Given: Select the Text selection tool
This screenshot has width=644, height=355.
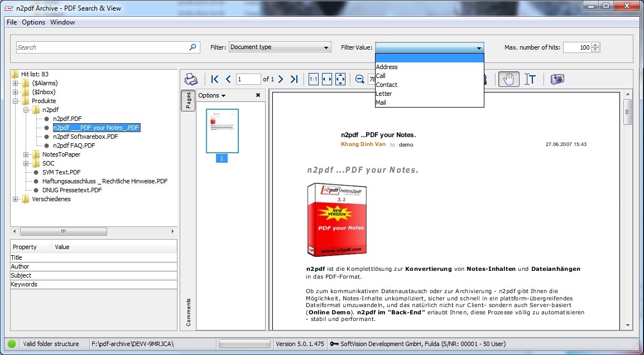Looking at the screenshot, I should [530, 79].
